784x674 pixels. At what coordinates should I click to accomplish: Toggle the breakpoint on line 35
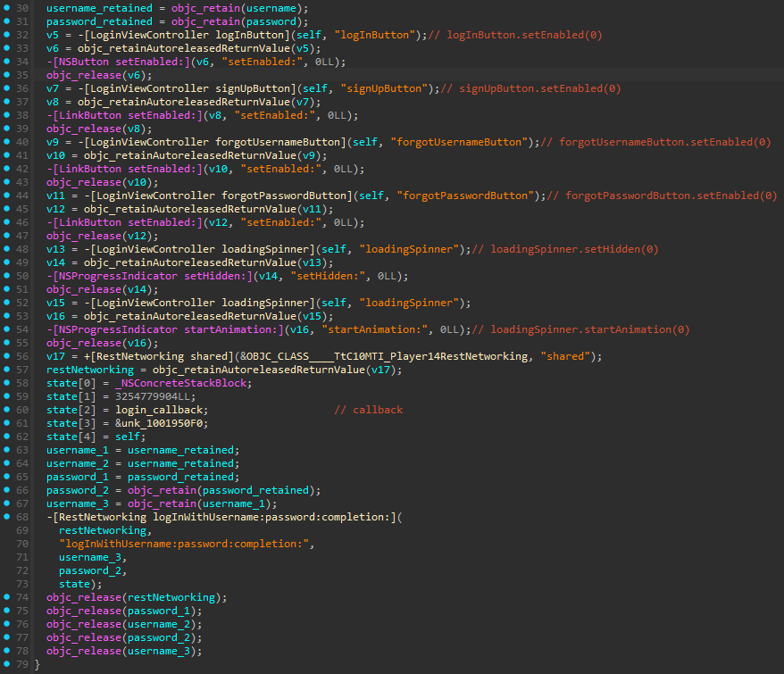pos(6,74)
